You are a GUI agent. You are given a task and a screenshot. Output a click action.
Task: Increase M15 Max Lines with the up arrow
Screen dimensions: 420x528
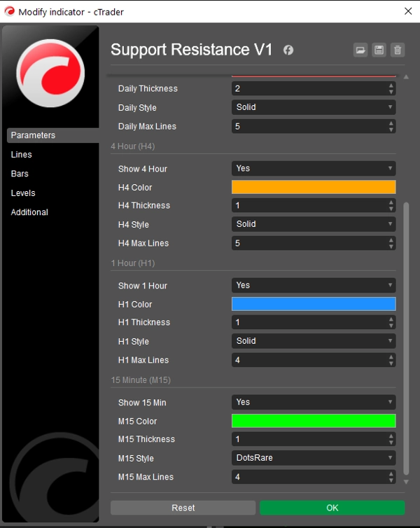391,474
